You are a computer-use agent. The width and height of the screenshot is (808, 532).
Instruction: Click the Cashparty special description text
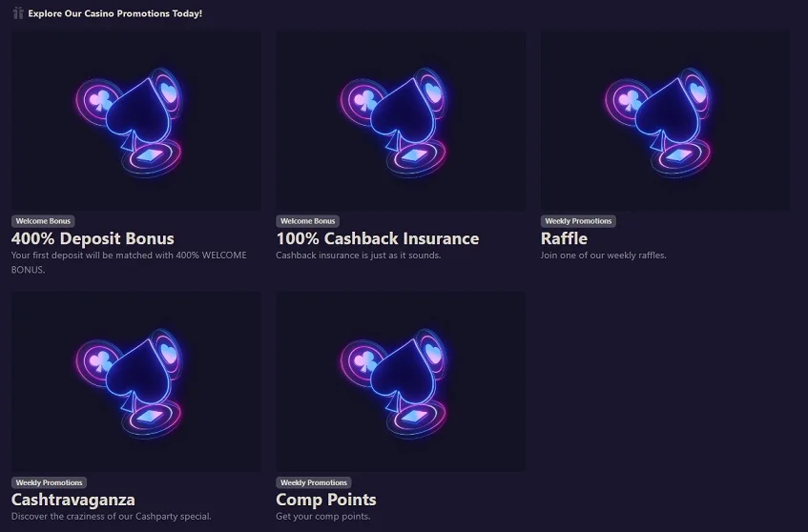[111, 517]
